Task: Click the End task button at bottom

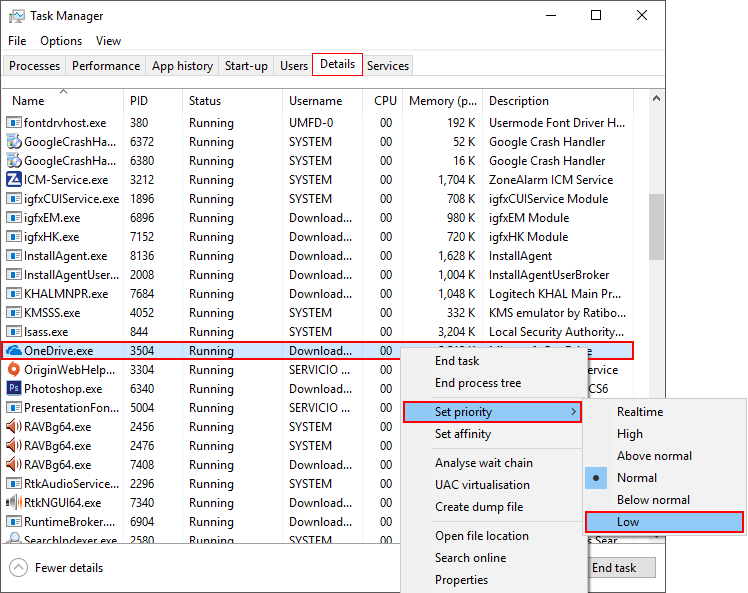Action: tap(621, 568)
